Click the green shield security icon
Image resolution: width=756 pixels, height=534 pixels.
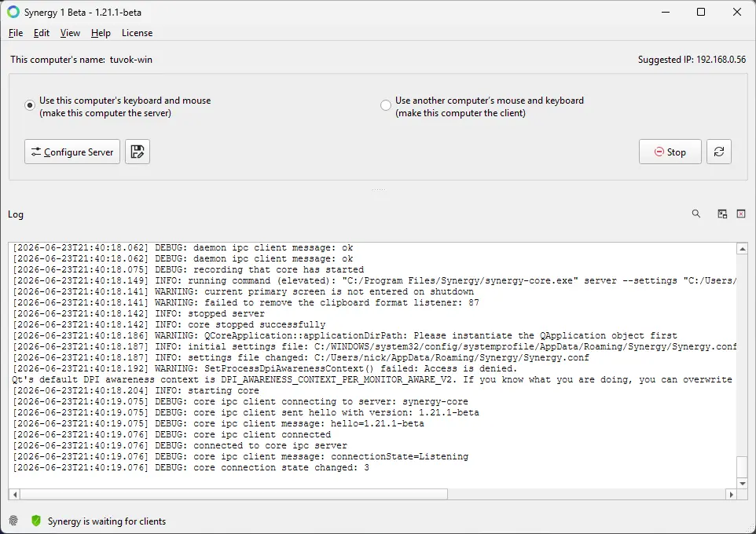coord(35,521)
